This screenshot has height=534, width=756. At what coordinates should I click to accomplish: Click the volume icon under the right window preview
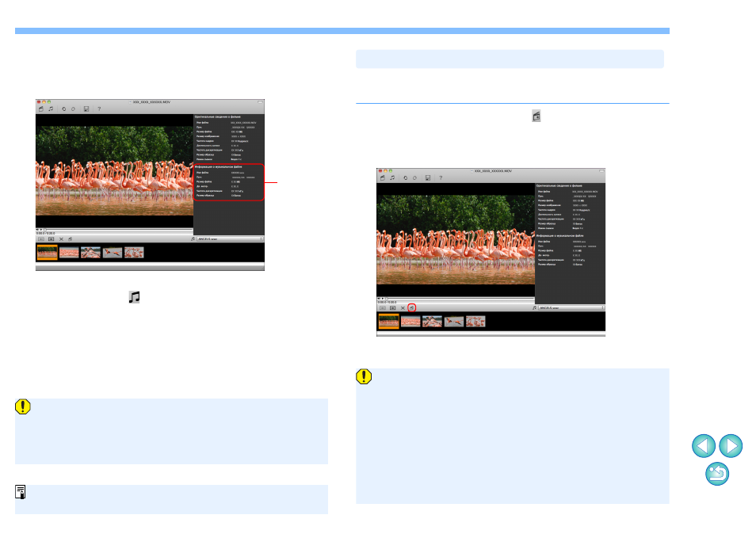click(379, 299)
